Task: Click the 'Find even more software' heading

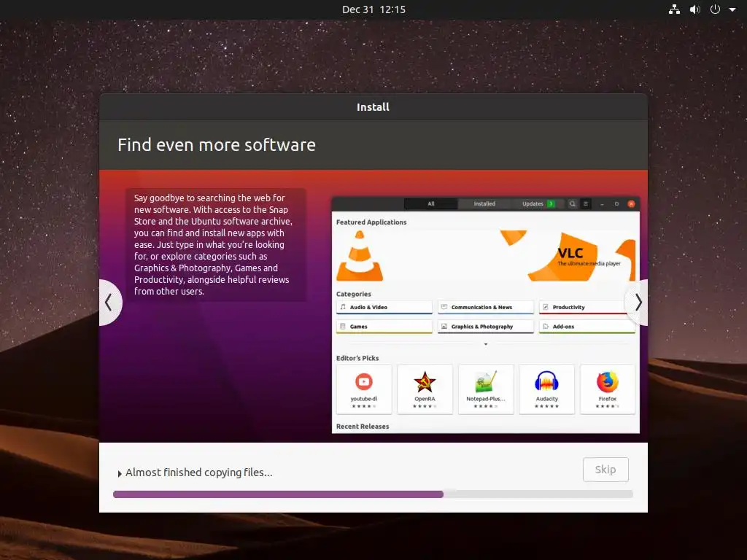Action: 217,145
